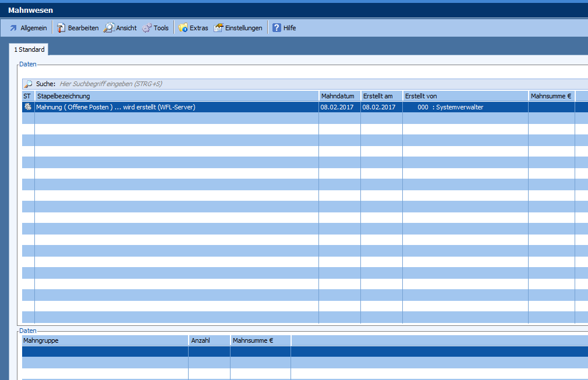Screen dimensions: 588x380
Task: Click the Einstellungen settings icon
Action: [218, 28]
